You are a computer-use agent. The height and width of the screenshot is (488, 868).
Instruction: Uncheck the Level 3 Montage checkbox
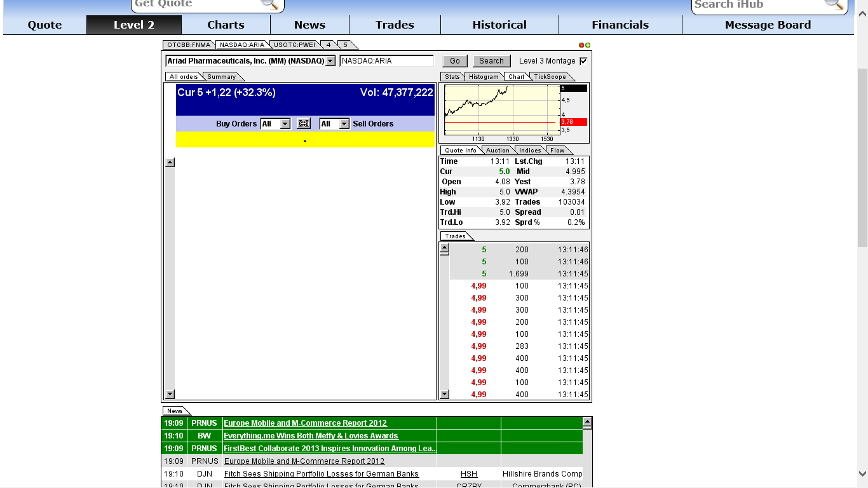click(582, 60)
